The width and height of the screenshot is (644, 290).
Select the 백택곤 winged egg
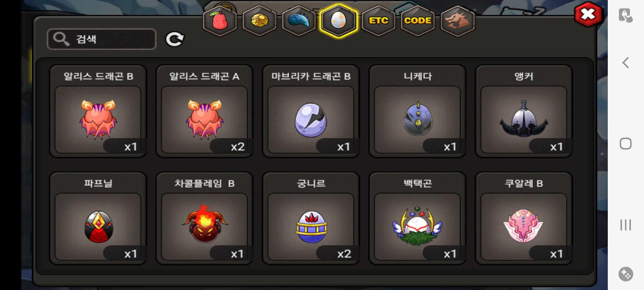[417, 218]
